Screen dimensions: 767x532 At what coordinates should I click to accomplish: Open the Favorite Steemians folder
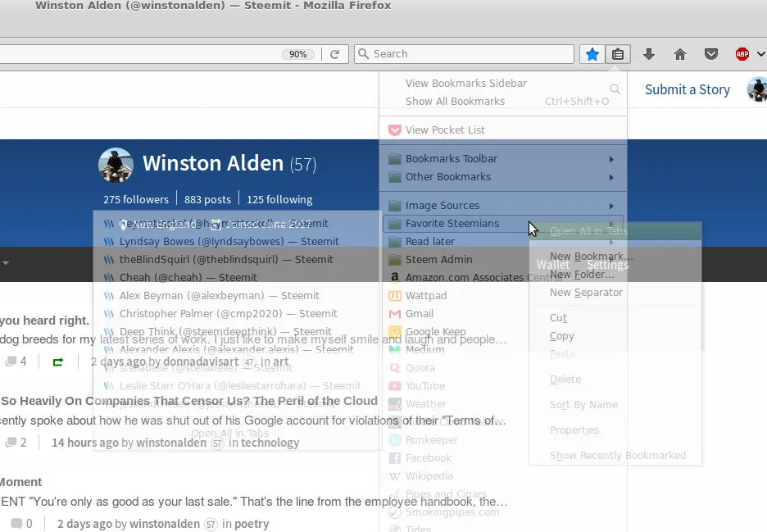pyautogui.click(x=503, y=224)
